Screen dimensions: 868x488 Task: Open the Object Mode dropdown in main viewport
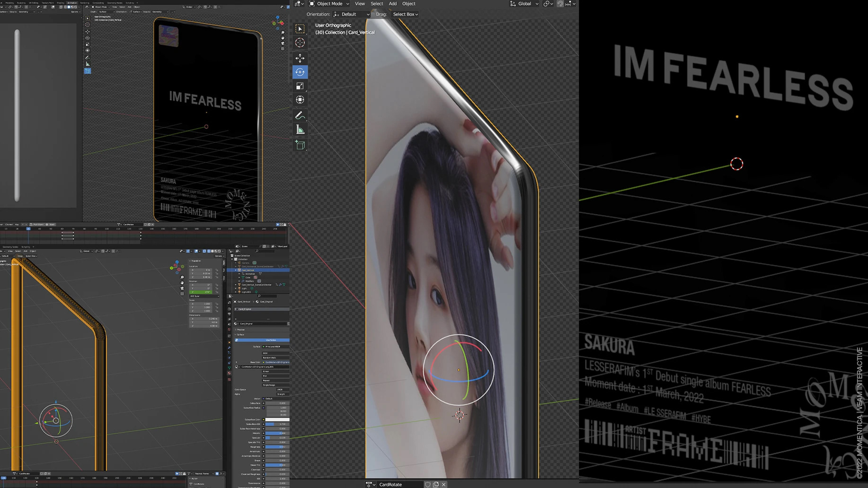point(329,4)
